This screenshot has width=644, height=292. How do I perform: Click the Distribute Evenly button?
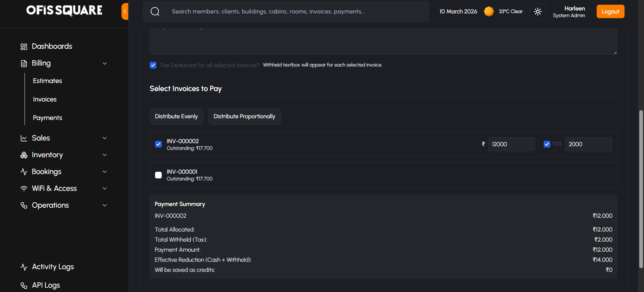click(176, 117)
